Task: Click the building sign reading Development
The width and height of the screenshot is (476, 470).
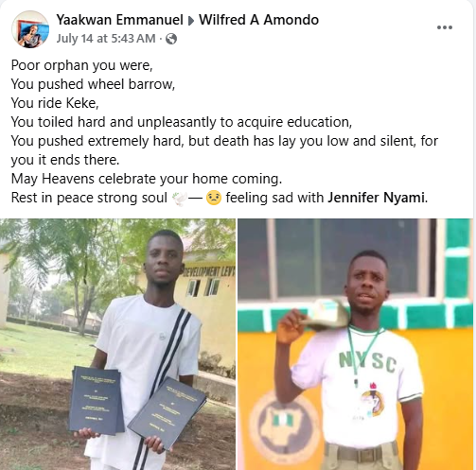Action: click(209, 271)
